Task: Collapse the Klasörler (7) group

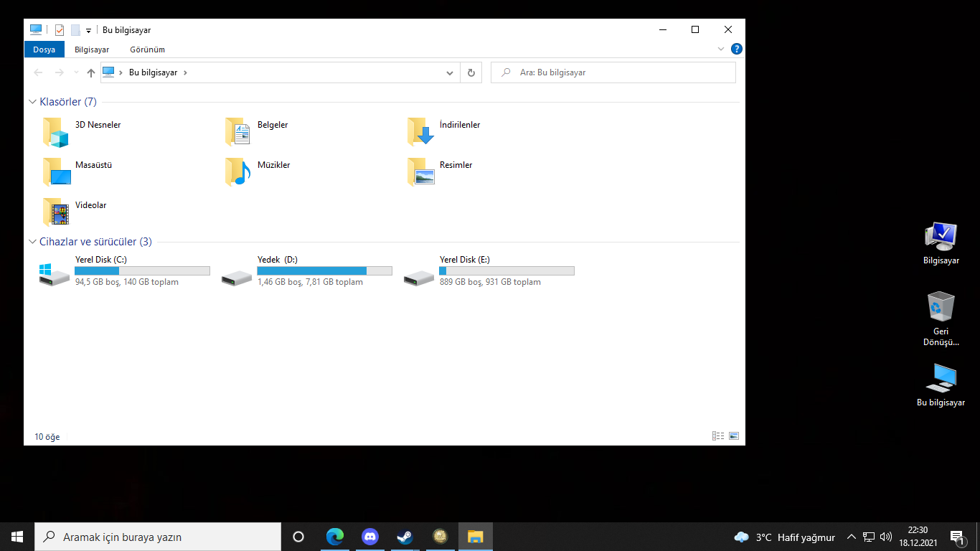Action: [x=32, y=102]
